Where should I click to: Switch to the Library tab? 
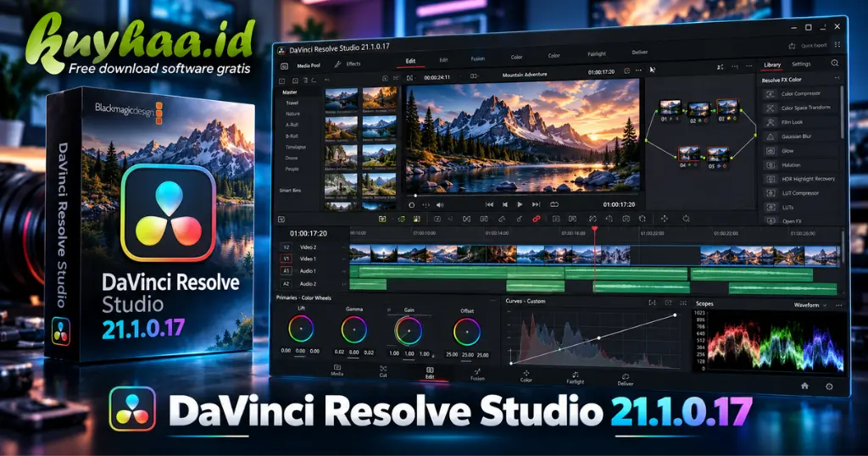[772, 65]
